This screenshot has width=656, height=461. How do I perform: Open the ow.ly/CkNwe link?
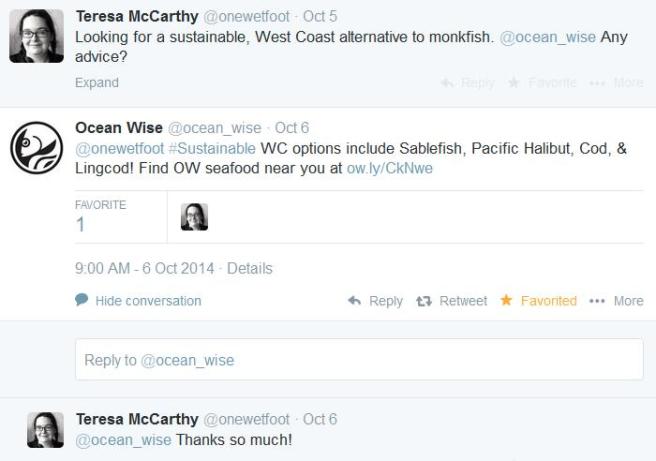click(x=389, y=168)
